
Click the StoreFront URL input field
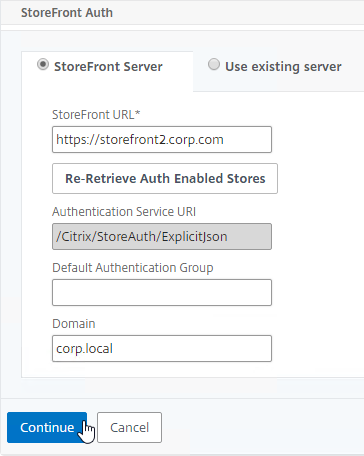coord(162,139)
